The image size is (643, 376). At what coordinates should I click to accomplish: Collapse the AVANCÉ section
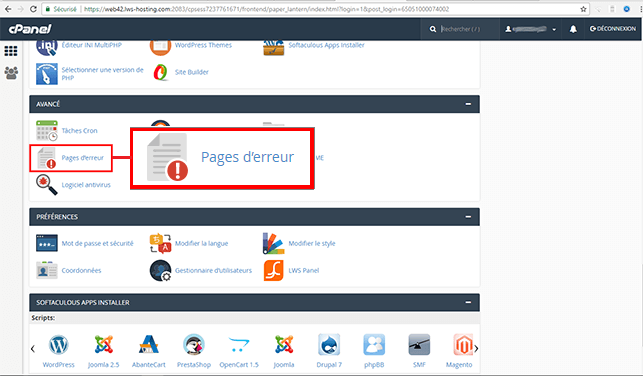click(x=468, y=104)
